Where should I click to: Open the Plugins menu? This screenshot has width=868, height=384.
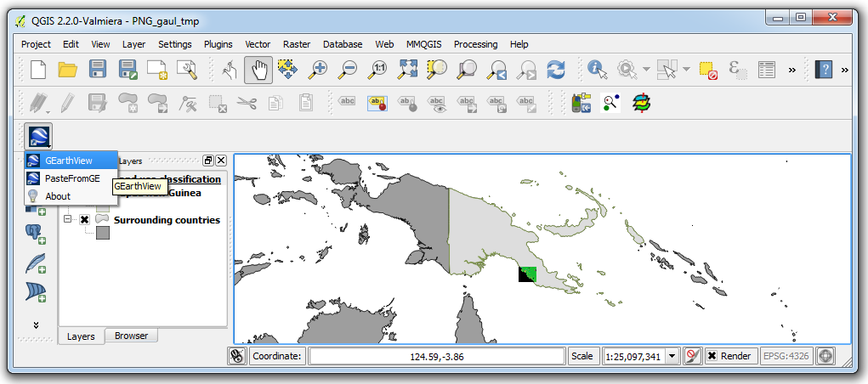218,44
